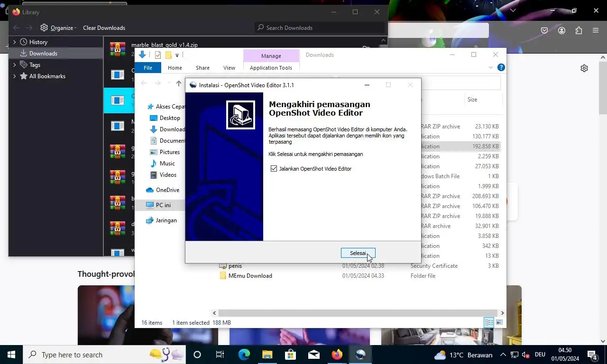The height and width of the screenshot is (364, 607).
Task: Switch to OpenShot installer on taskbar
Action: pyautogui.click(x=360, y=355)
